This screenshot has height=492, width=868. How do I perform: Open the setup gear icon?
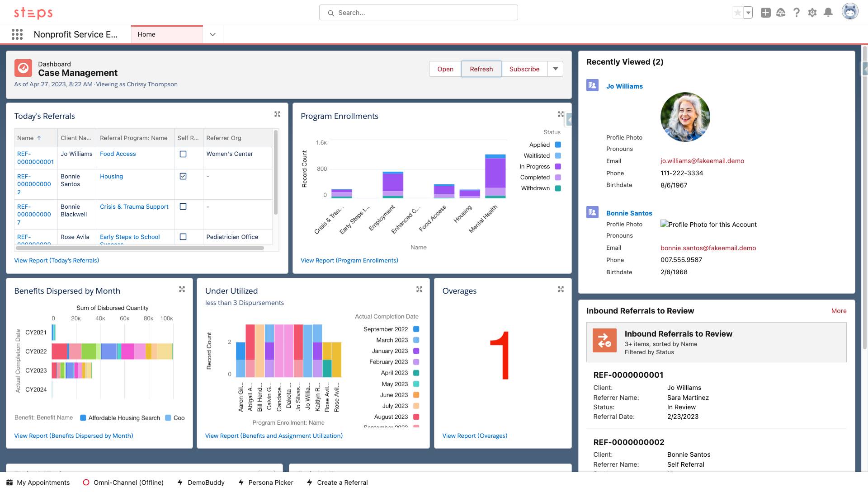pos(812,13)
